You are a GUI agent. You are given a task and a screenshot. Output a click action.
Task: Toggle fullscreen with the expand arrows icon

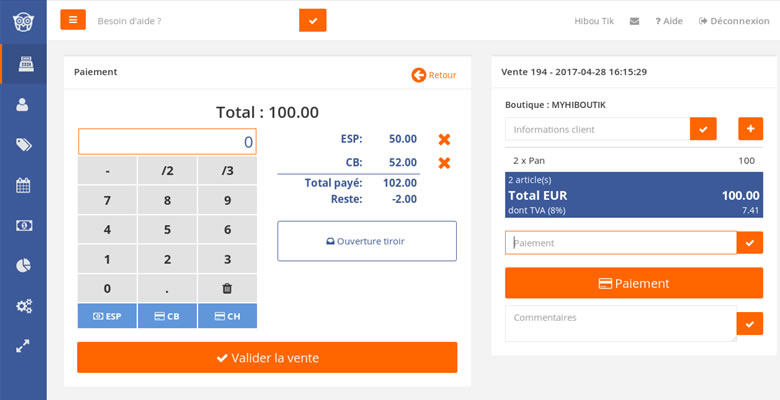tap(23, 346)
